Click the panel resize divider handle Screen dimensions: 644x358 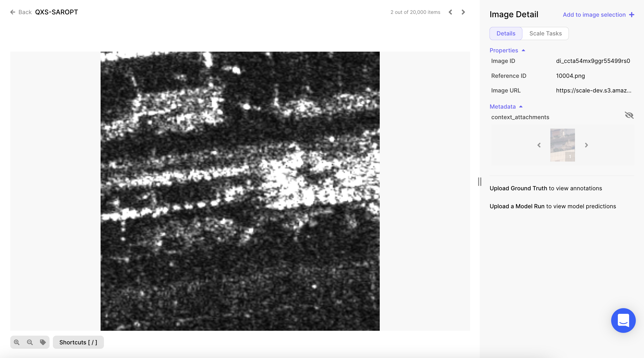[480, 182]
